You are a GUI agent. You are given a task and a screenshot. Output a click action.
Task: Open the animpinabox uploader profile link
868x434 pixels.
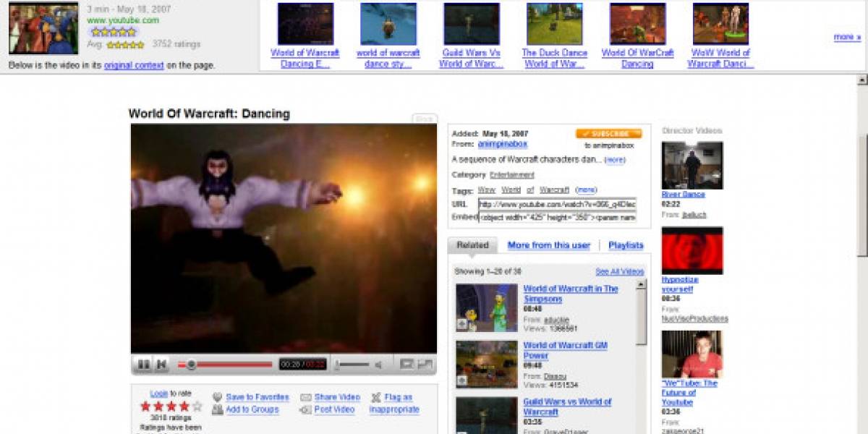click(503, 145)
